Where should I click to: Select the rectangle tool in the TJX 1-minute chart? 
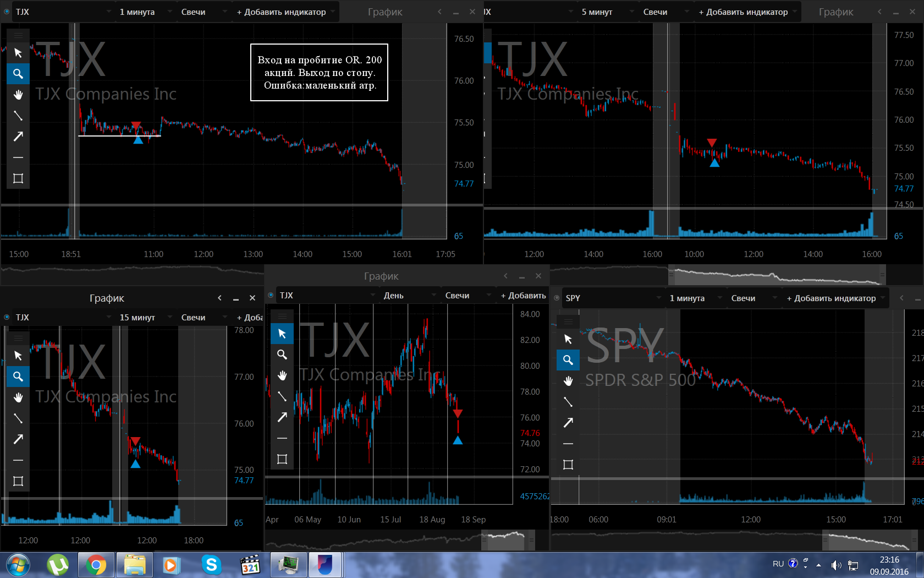[x=18, y=178]
